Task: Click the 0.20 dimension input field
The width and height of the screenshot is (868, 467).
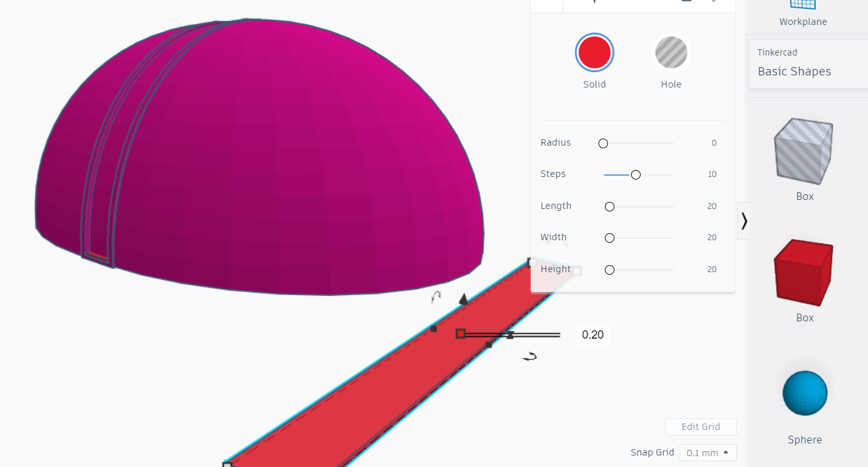Action: (x=592, y=334)
